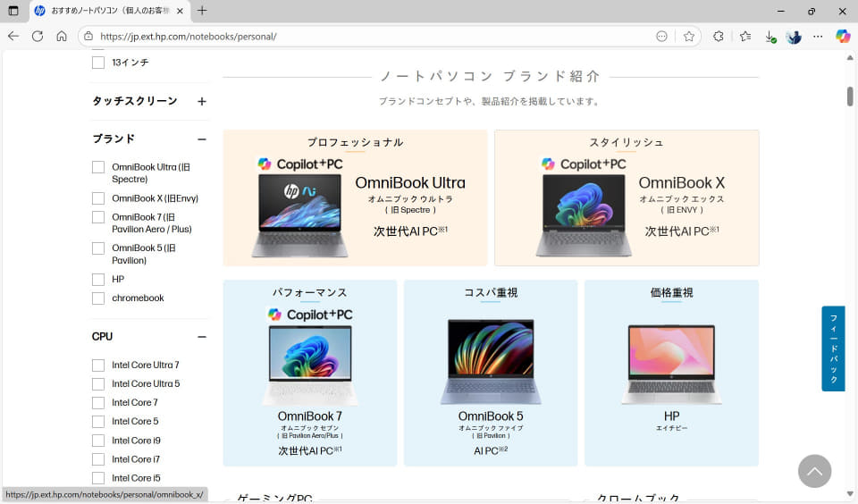
Task: Refresh the current page
Action: [x=38, y=36]
